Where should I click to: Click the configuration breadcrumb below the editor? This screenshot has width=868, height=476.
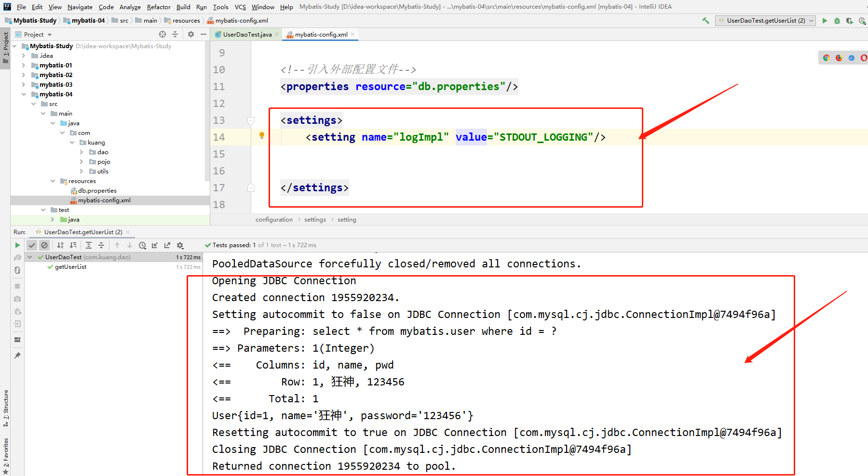(x=274, y=220)
